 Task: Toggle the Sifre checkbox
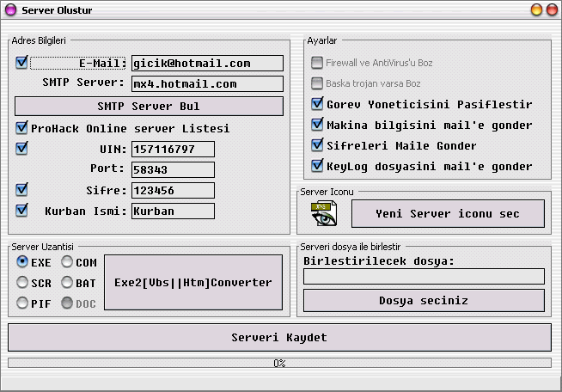[22, 190]
